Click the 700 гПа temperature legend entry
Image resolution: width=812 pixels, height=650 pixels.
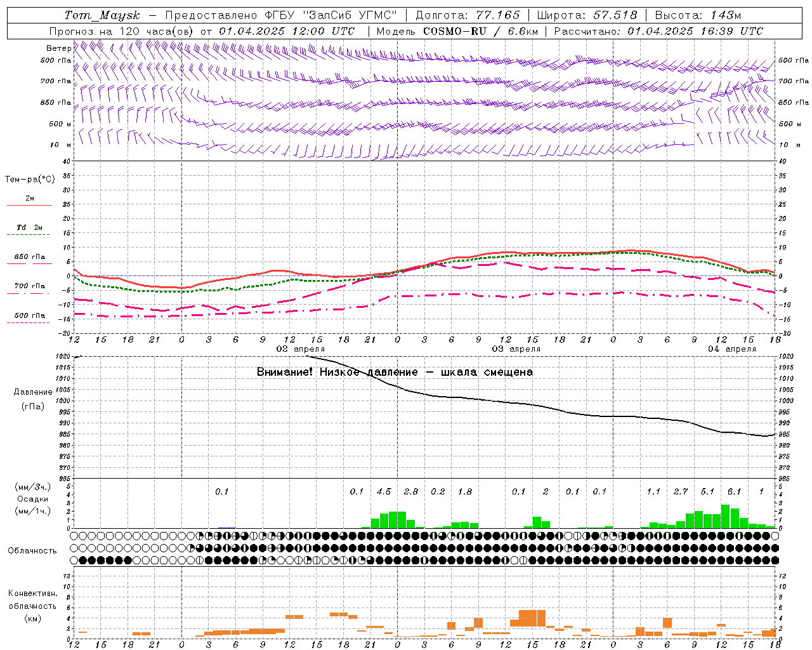tap(30, 286)
